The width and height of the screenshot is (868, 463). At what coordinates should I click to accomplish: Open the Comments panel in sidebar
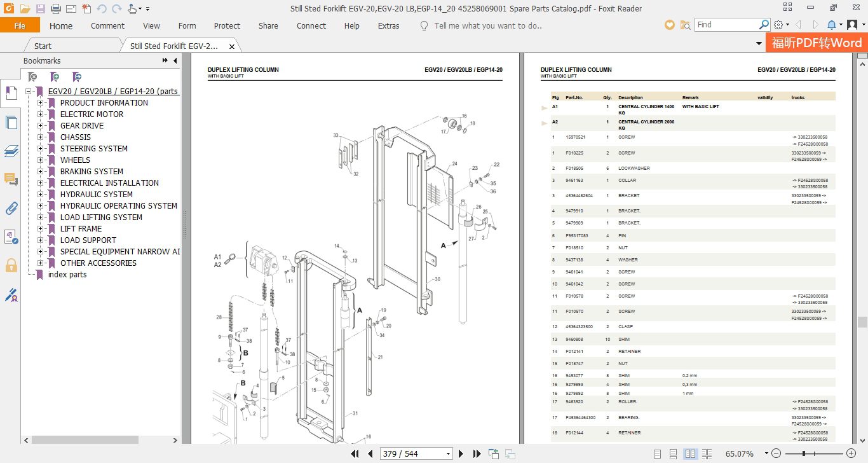pyautogui.click(x=11, y=179)
